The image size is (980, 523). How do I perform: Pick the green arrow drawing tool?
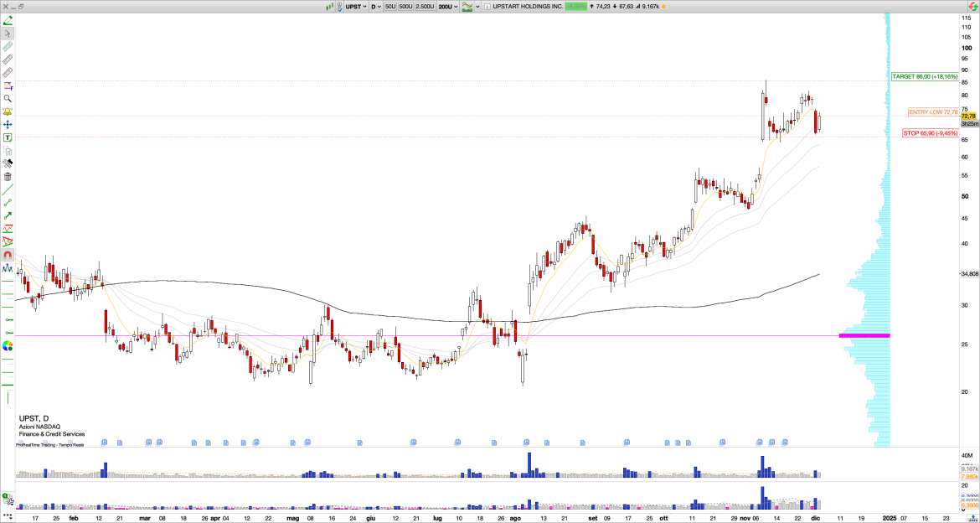point(8,215)
